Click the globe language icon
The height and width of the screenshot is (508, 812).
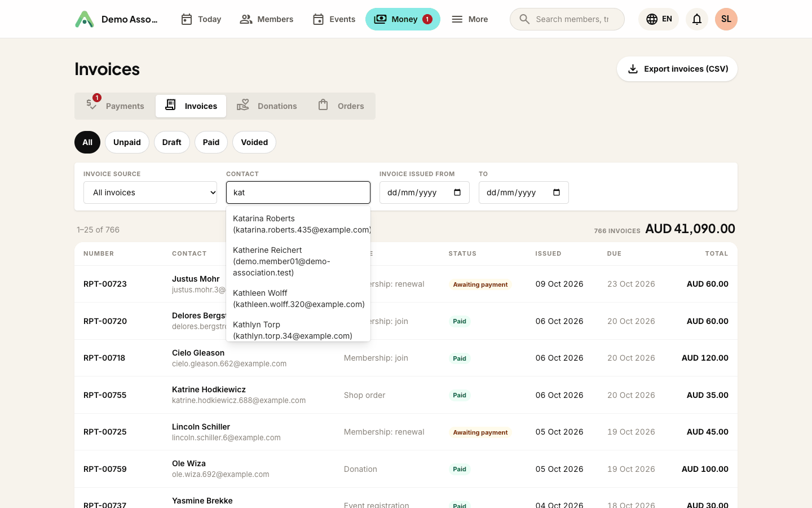[x=652, y=19]
